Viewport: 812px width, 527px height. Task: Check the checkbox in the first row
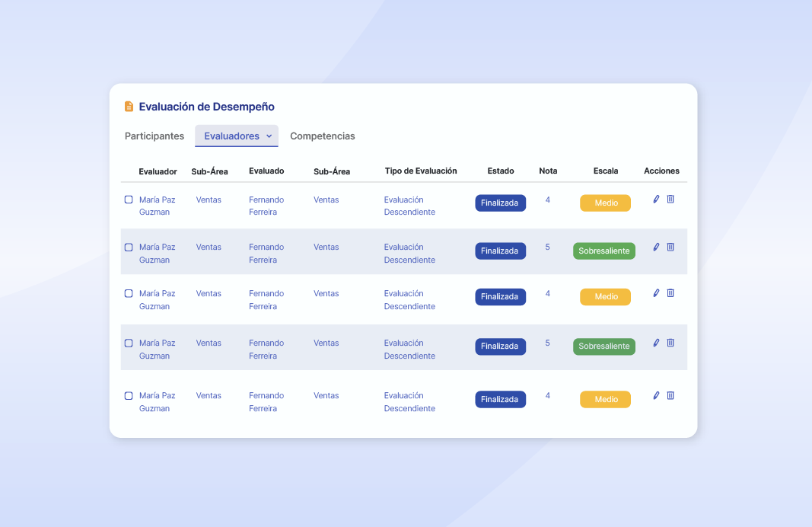(x=128, y=200)
